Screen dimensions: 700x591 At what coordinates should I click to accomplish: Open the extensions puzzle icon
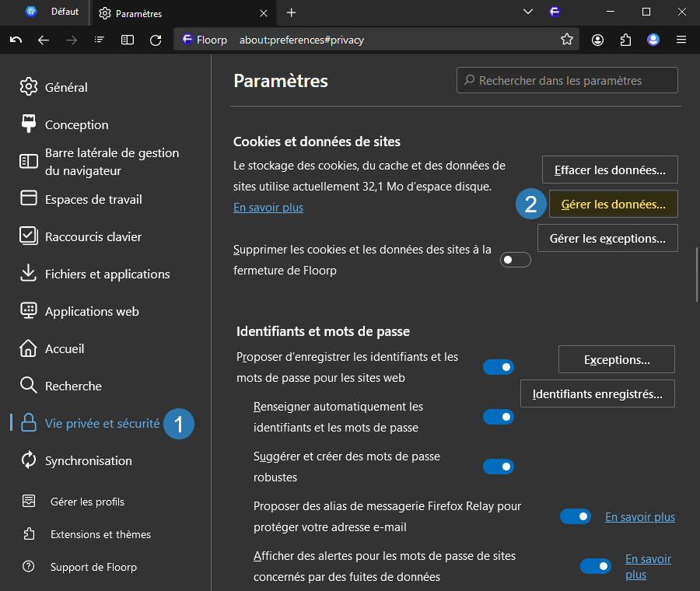point(625,40)
